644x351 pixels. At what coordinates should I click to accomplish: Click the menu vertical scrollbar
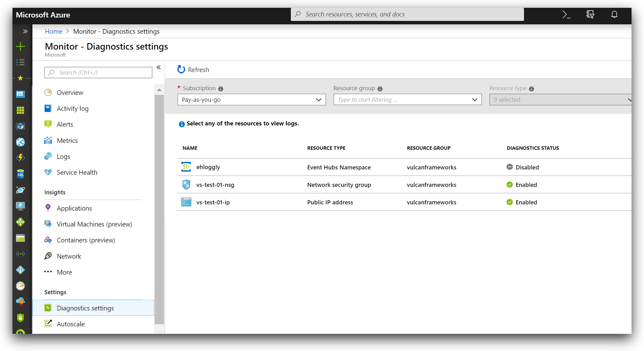pyautogui.click(x=159, y=209)
